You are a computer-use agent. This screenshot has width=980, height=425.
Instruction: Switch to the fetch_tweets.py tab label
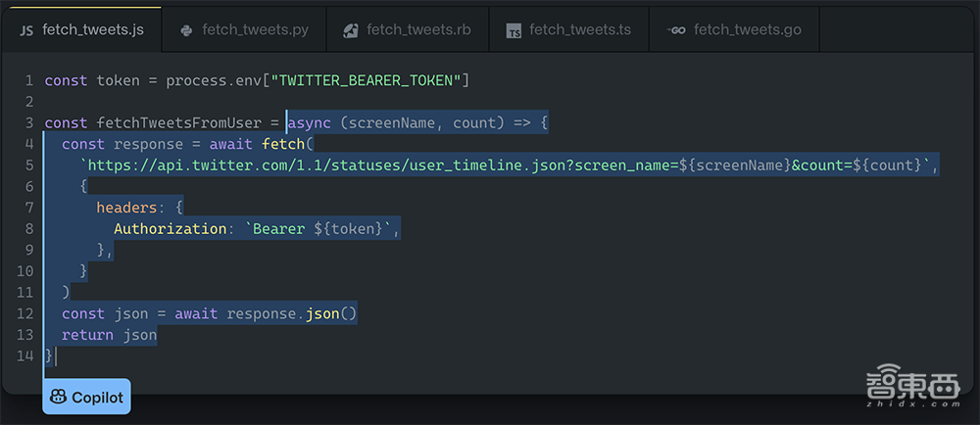255,29
